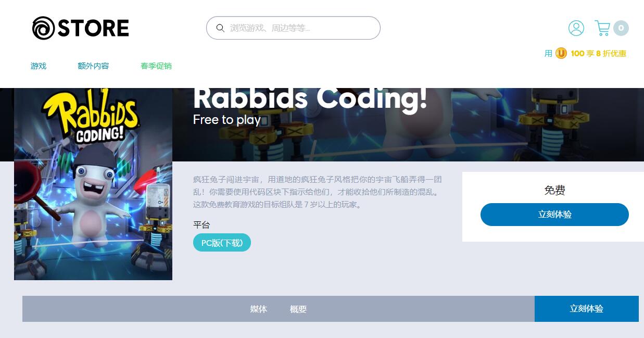This screenshot has width=644, height=338.
Task: Select the PC版(下载) platform button
Action: [222, 243]
